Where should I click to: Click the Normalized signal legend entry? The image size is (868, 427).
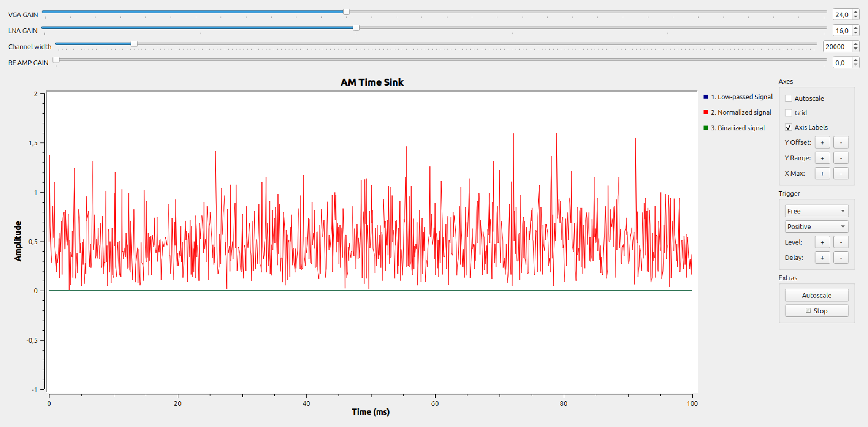click(740, 112)
